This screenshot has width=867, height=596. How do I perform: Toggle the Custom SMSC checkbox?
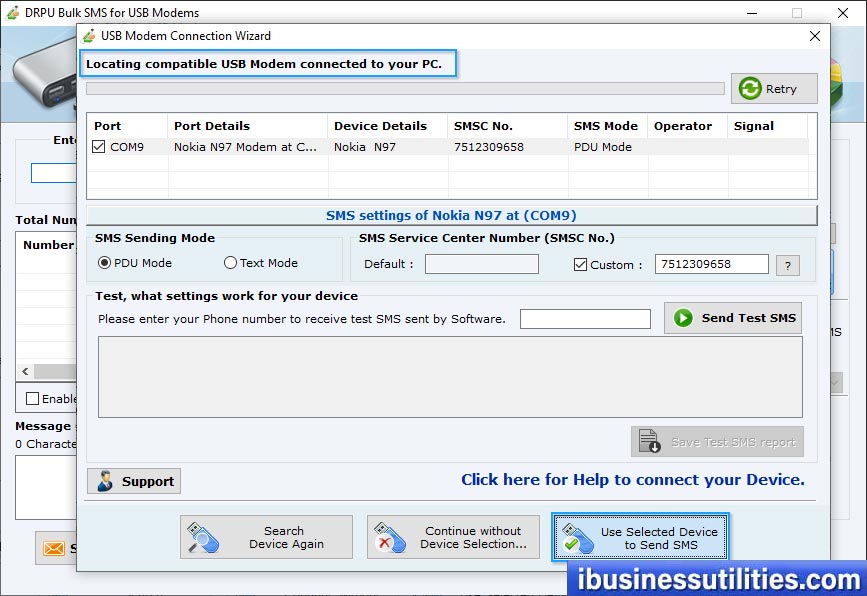pos(580,265)
